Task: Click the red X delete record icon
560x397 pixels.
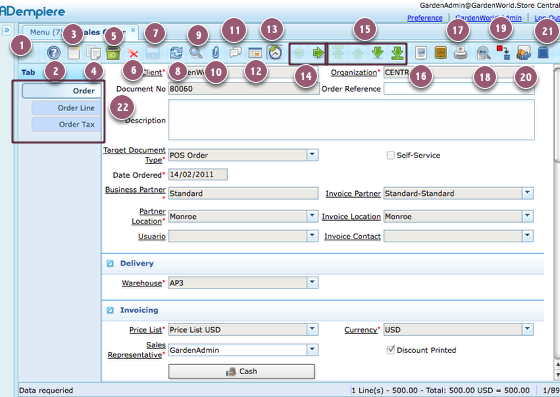Action: pos(133,54)
